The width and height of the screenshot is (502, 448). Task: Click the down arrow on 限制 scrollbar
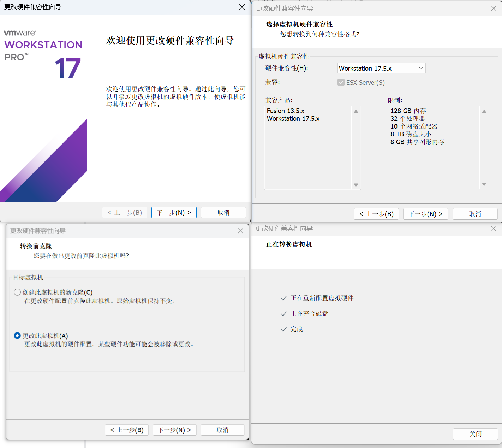coord(484,184)
